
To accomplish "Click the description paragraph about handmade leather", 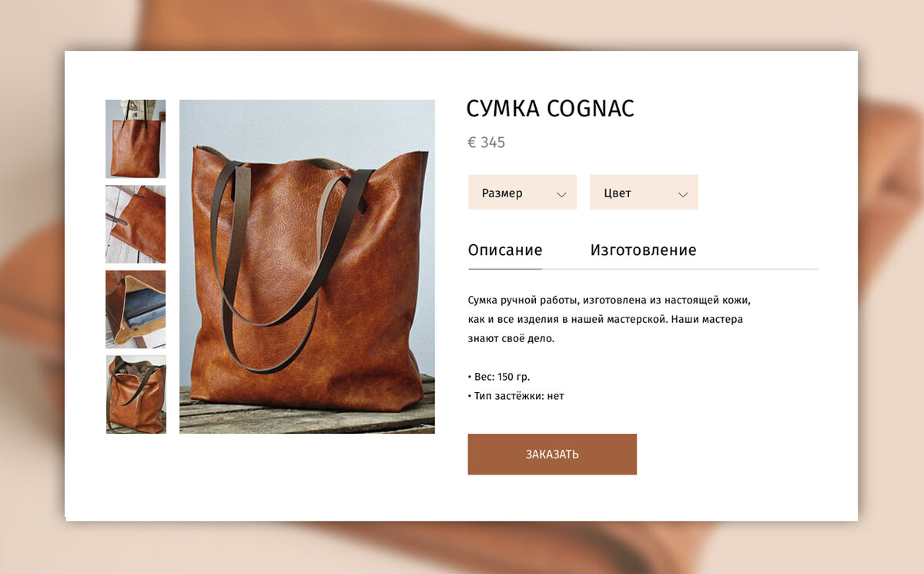I will pos(608,318).
